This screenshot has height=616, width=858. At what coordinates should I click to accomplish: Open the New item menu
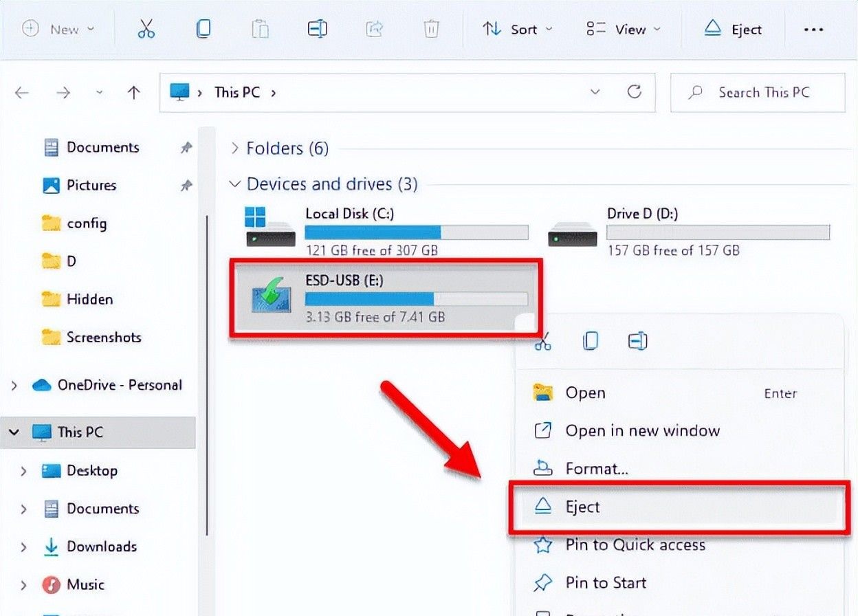coord(58,29)
